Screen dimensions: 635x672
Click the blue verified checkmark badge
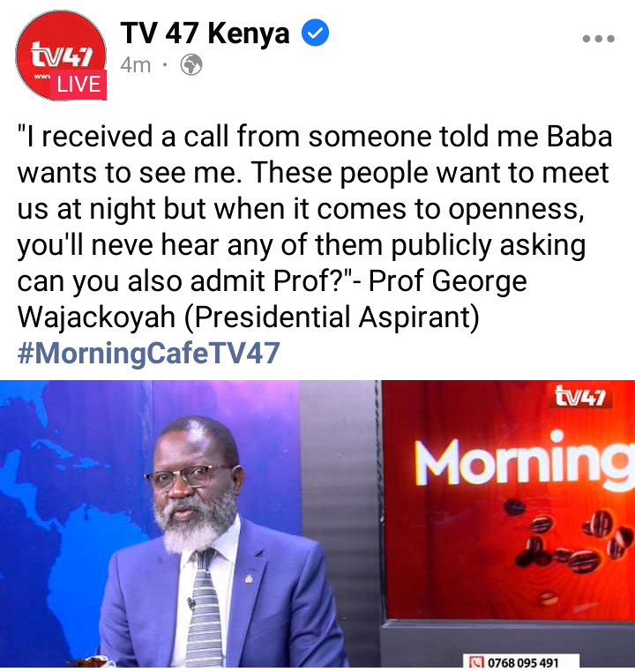(316, 33)
